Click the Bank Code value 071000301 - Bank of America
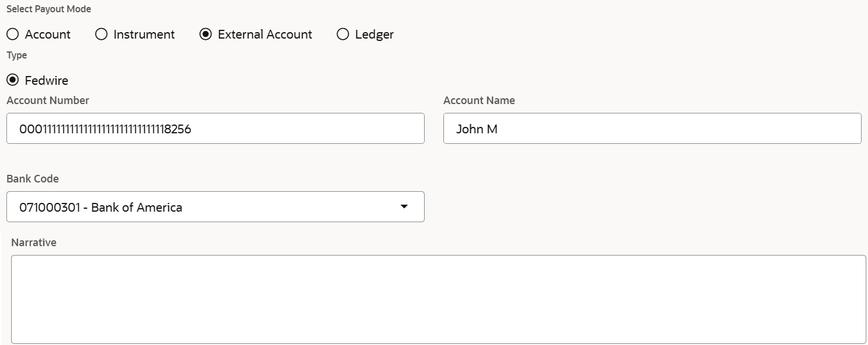868x345 pixels. [100, 207]
